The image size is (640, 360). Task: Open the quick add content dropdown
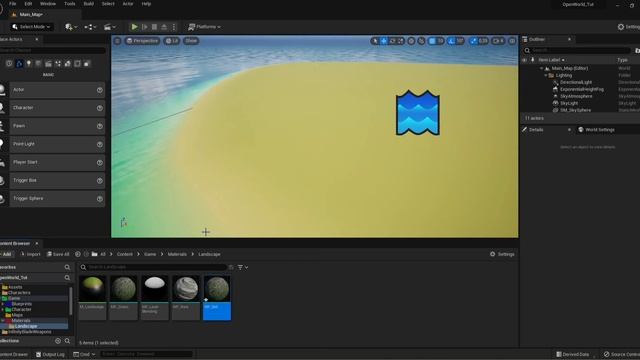[71, 27]
